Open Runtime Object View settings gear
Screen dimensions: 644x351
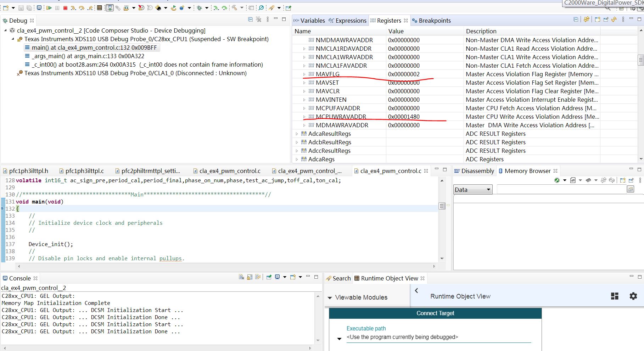point(633,296)
